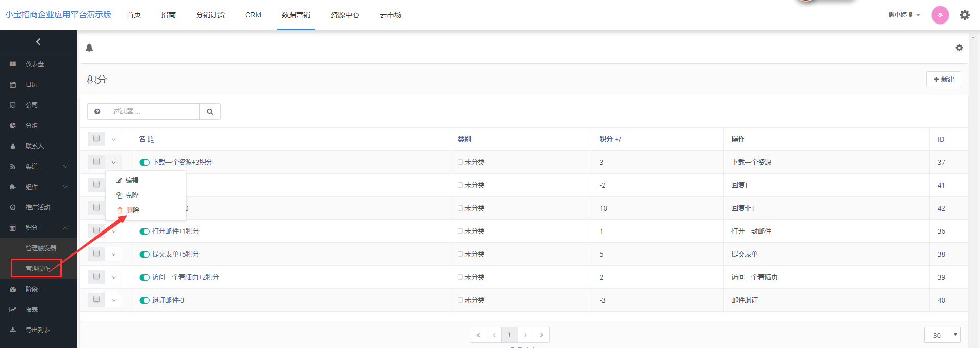Toggle publish switch for 退订邮件-3
980x348 pixels.
144,300
